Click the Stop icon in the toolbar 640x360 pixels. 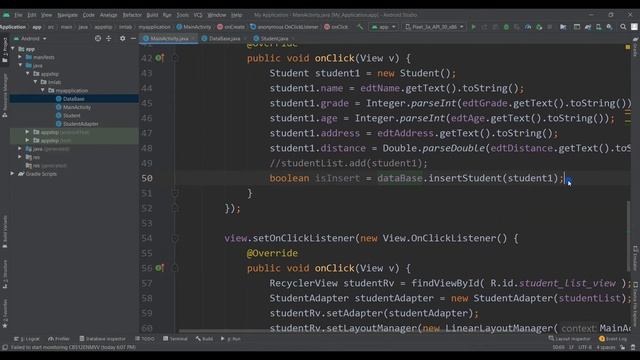550,27
